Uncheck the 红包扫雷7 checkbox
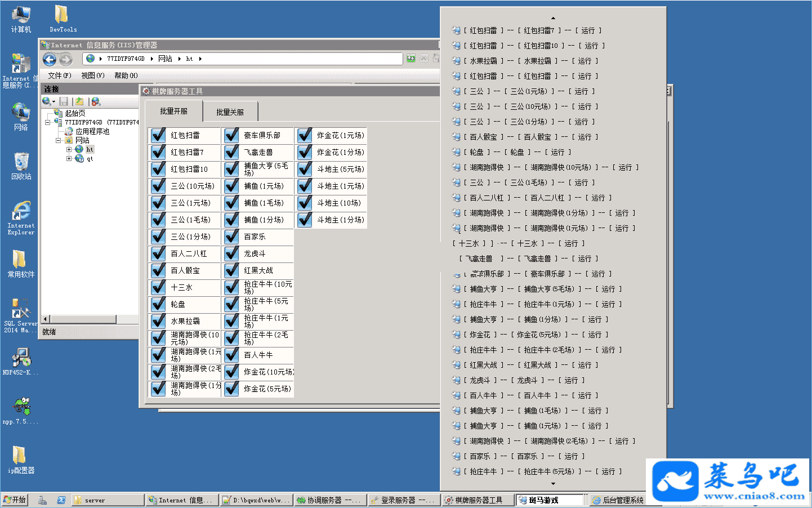 tap(159, 152)
